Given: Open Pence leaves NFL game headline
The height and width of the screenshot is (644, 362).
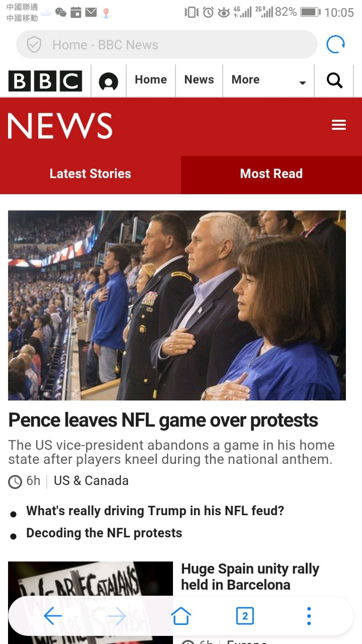Looking at the screenshot, I should point(163,420).
